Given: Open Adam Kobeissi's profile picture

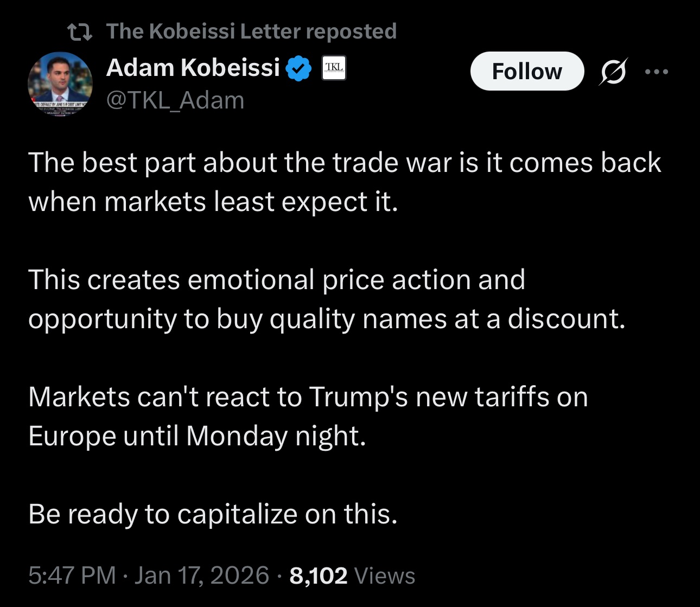Looking at the screenshot, I should pyautogui.click(x=60, y=85).
